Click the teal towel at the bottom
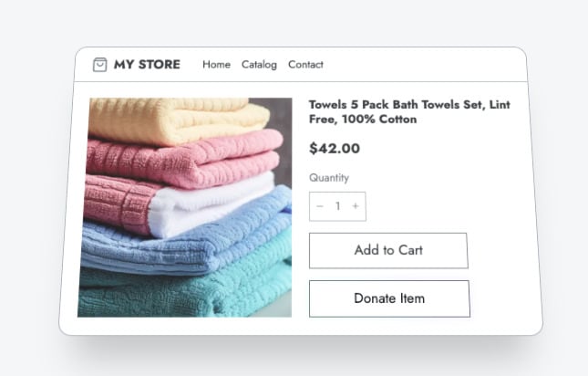This screenshot has height=376, width=588. pos(182,290)
